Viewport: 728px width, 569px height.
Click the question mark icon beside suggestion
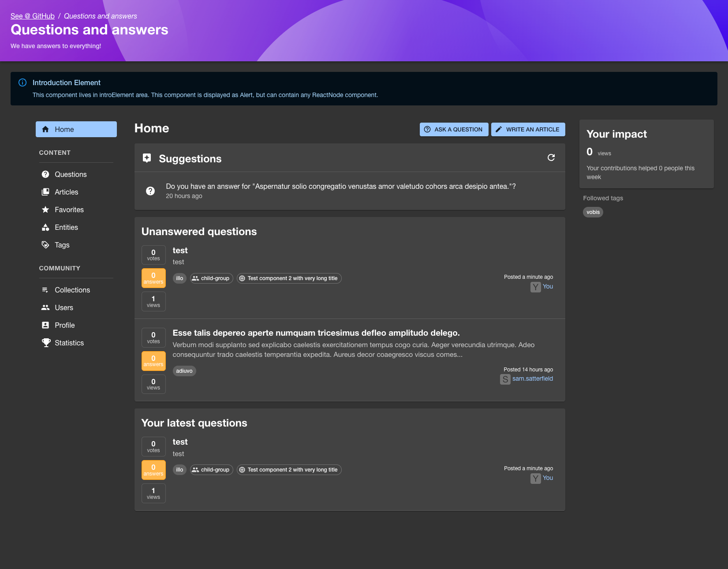[150, 191]
